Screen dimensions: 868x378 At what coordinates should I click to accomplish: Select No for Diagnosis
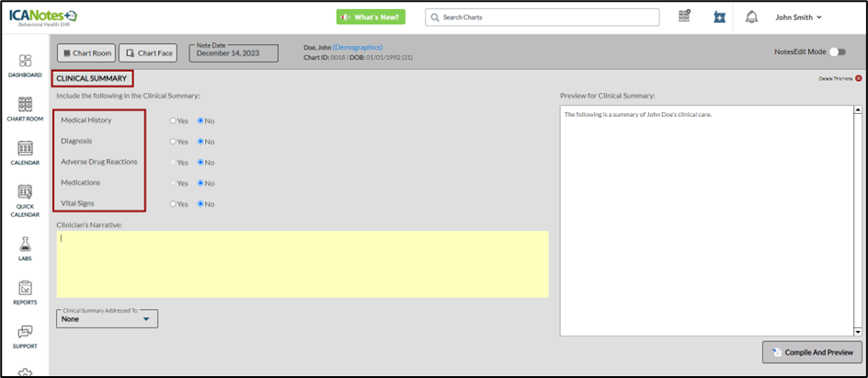[x=201, y=142]
